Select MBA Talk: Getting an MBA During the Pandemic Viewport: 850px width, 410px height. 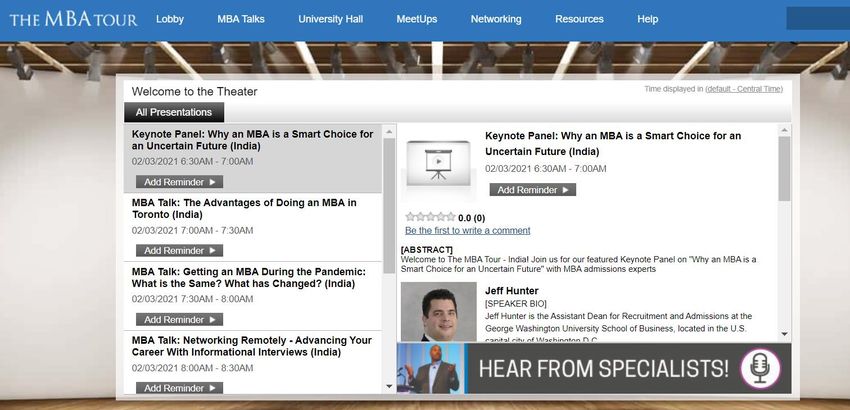(253, 296)
